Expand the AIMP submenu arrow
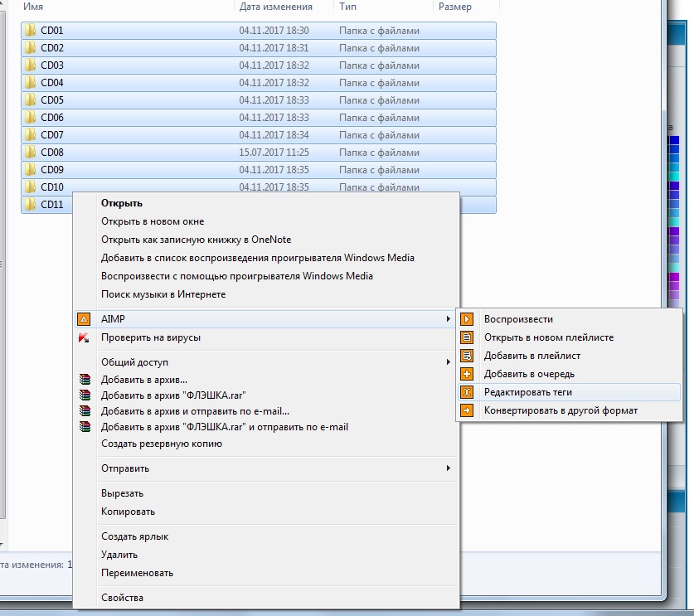 (449, 319)
